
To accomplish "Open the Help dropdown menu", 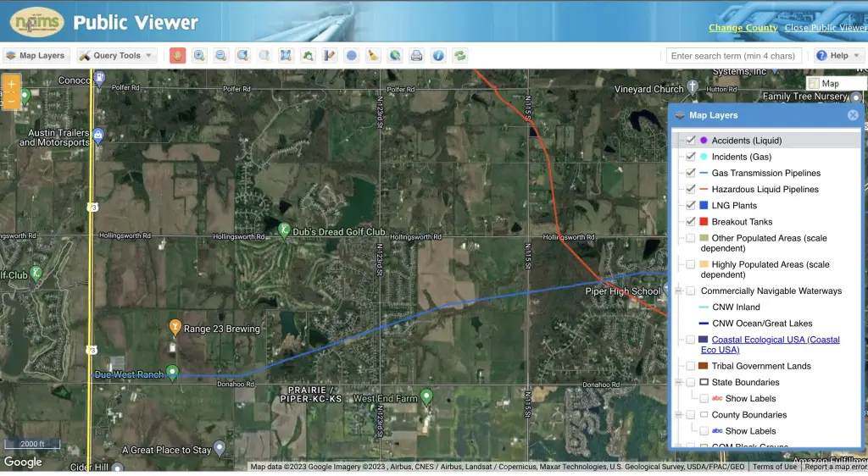I will coord(838,56).
